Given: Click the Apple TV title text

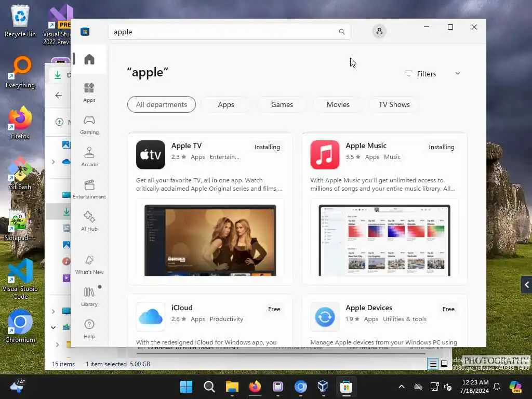Looking at the screenshot, I should tap(187, 145).
